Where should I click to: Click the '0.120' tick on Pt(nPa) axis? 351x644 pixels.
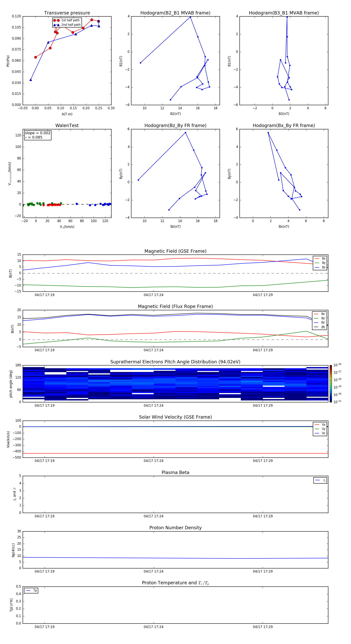[x=17, y=16]
